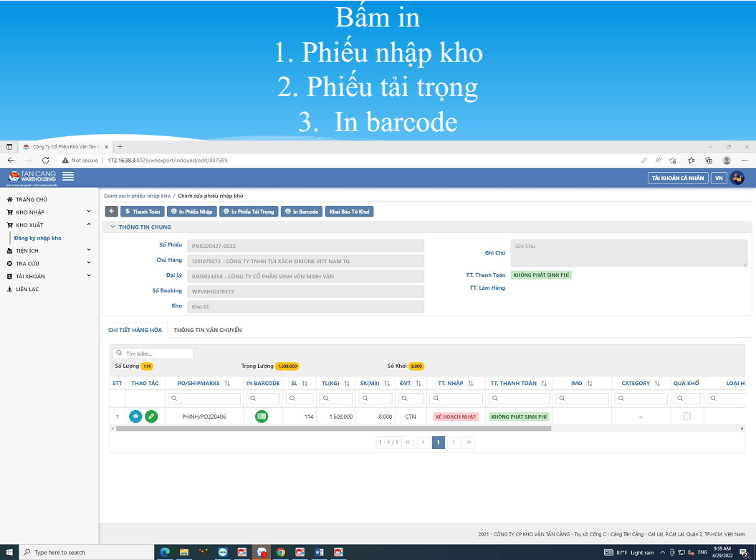Click the blue eye view icon in row 1

(x=135, y=417)
